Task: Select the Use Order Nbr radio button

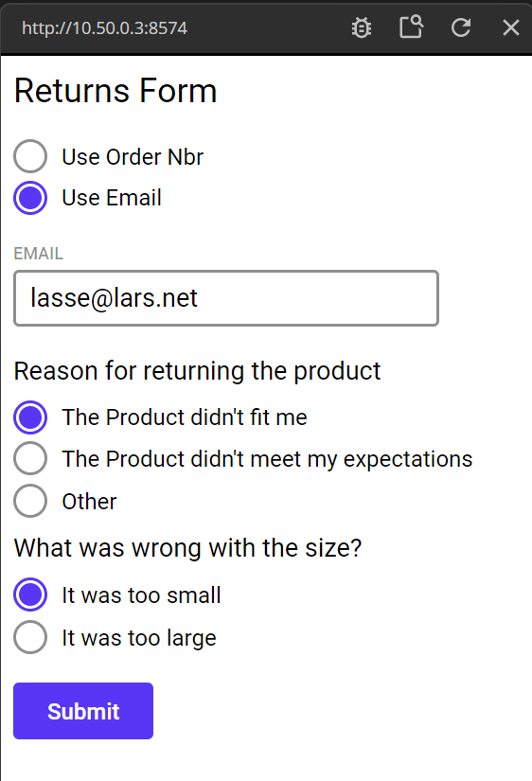Action: click(30, 156)
